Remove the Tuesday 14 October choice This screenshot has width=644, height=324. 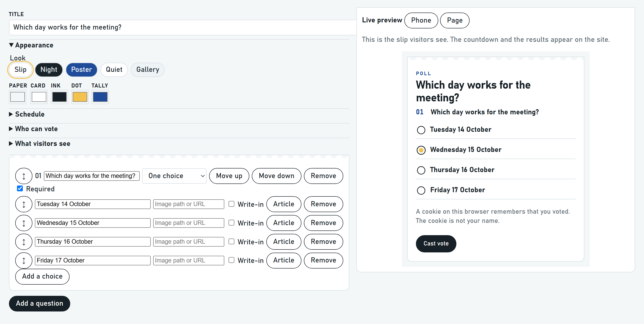pyautogui.click(x=324, y=204)
